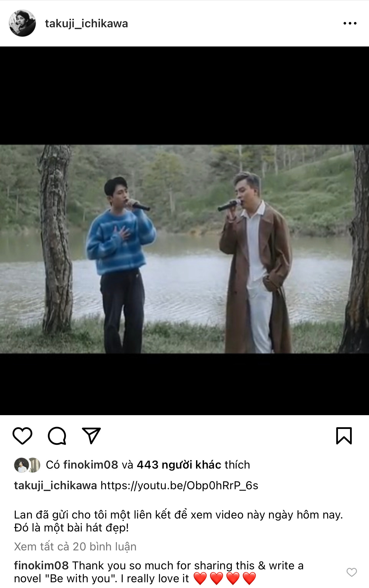The image size is (369, 588).
Task: Open finokim08 username in the comment
Action: coord(41,565)
